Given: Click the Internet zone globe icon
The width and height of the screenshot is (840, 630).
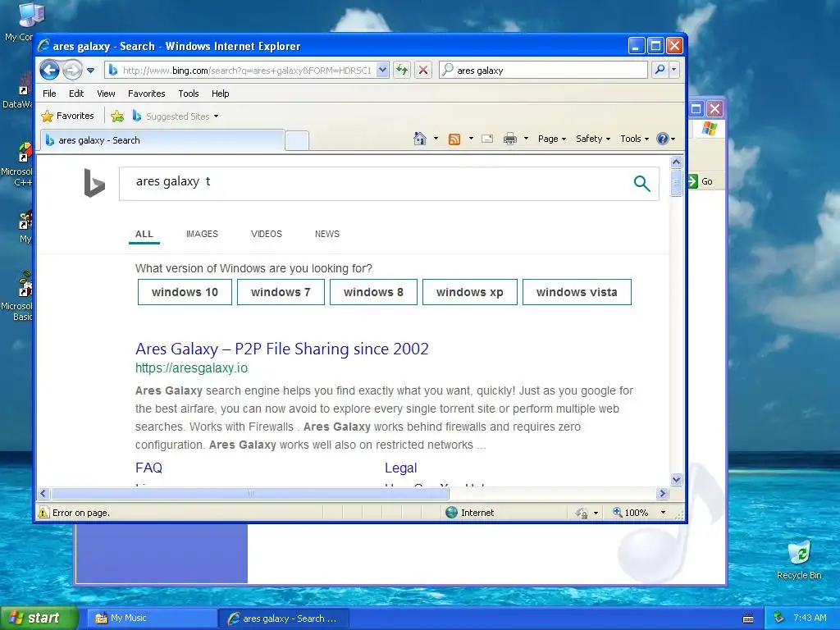Looking at the screenshot, I should pos(452,513).
